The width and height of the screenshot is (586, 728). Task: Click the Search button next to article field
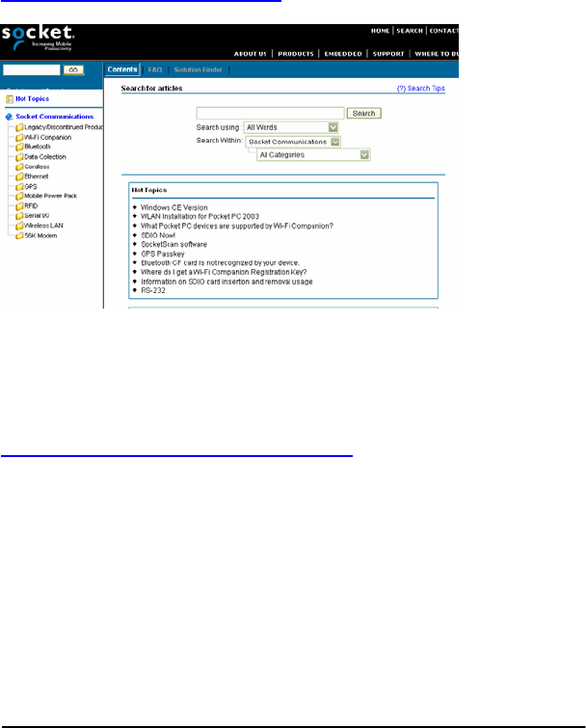tap(363, 113)
